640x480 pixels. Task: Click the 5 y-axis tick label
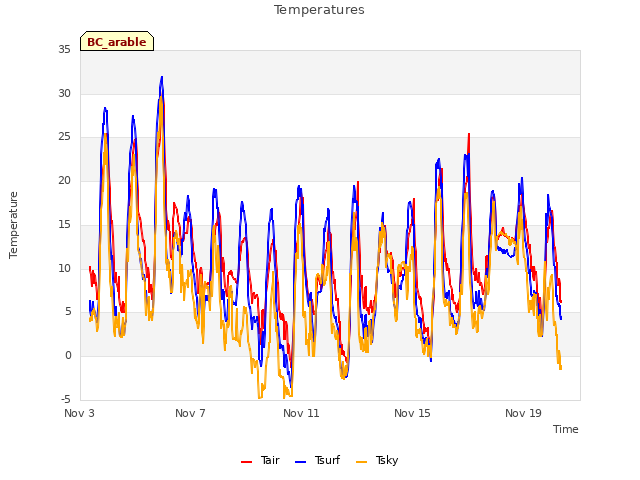68,312
